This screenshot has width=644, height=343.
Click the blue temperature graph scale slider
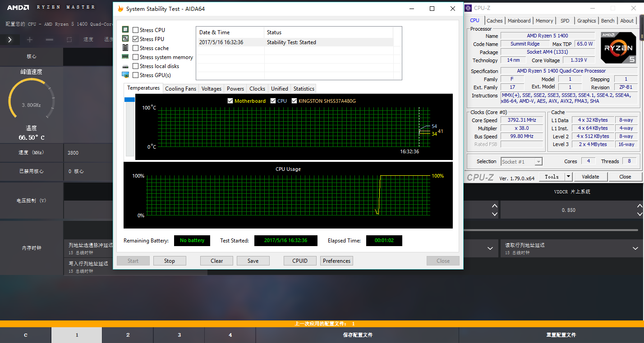pyautogui.click(x=129, y=100)
